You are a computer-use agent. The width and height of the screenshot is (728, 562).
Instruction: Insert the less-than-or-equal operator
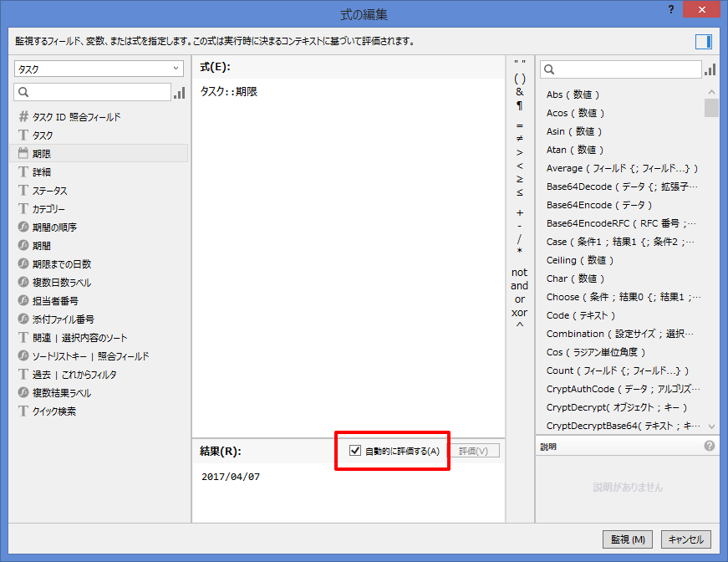point(520,192)
